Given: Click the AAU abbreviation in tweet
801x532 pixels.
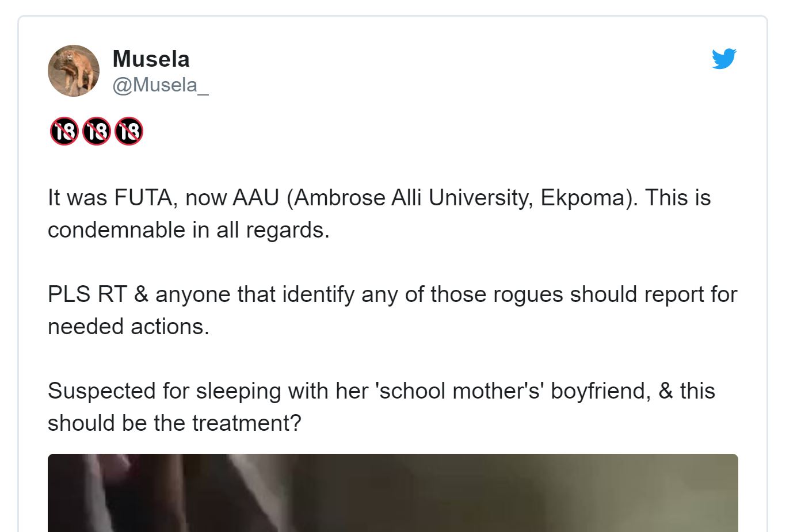Looking at the screenshot, I should (255, 198).
